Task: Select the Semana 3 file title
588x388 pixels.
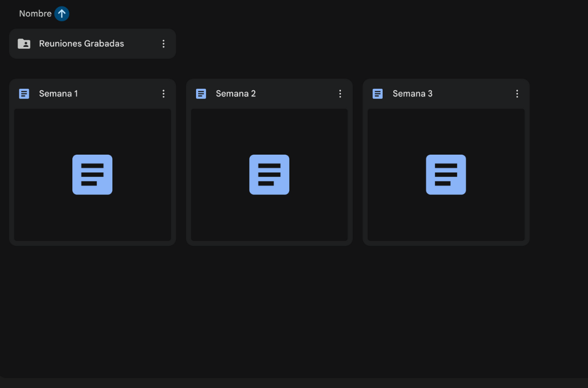Action: 412,94
